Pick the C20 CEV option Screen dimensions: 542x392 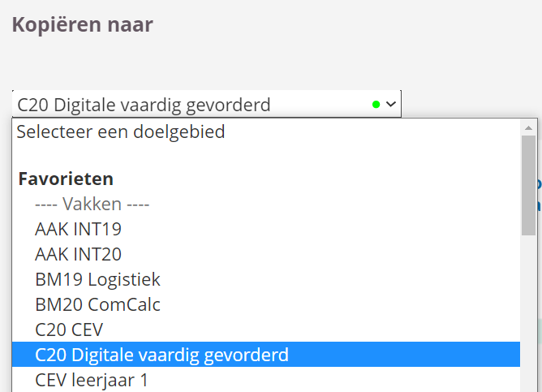[x=69, y=330]
